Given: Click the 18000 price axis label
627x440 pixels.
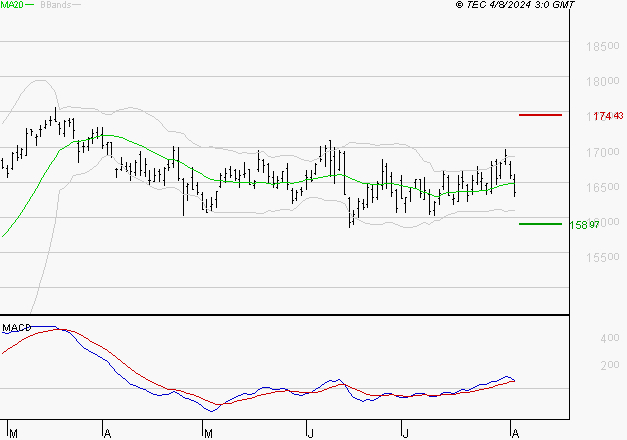Looking at the screenshot, I should click(603, 82).
